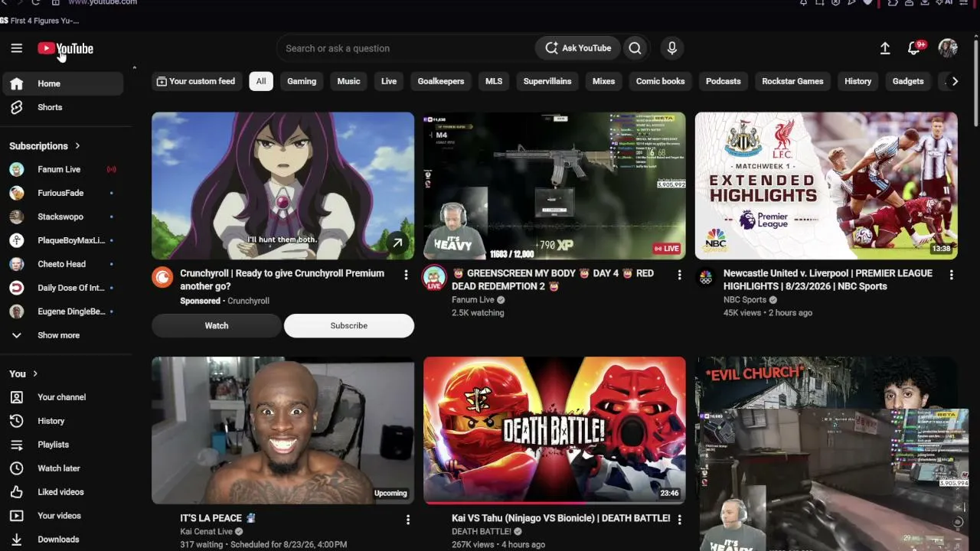
Task: Select the Rockstar Games filter chip
Action: 792,81
